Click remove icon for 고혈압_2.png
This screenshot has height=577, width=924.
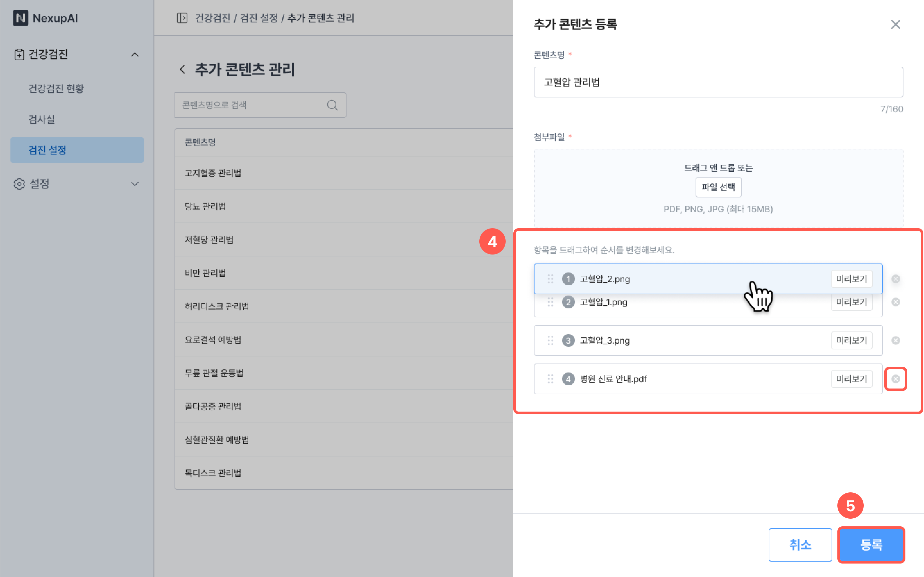coord(895,279)
